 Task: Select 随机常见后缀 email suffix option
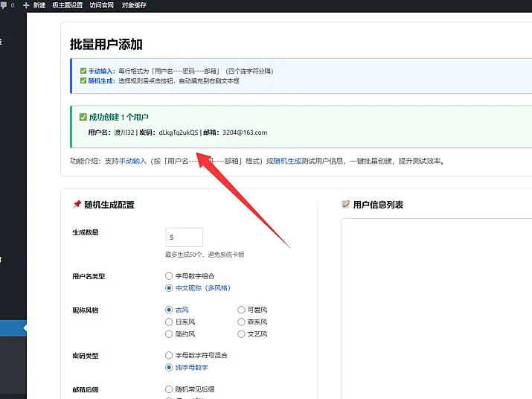169,389
